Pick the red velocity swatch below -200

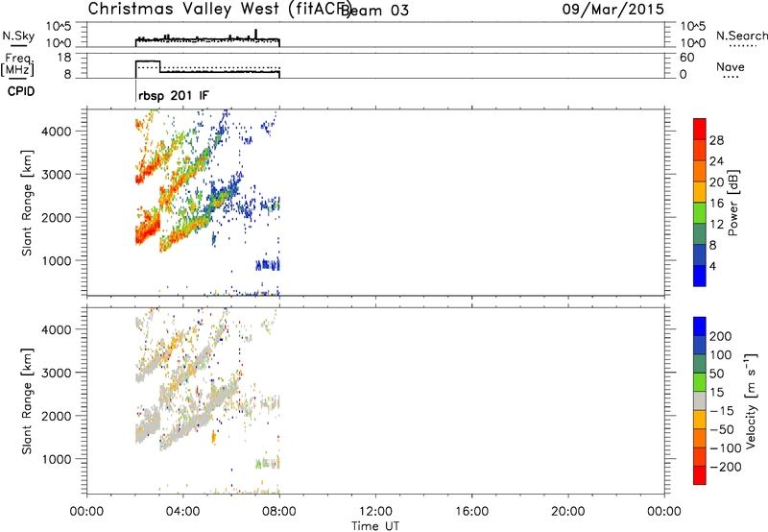point(700,475)
